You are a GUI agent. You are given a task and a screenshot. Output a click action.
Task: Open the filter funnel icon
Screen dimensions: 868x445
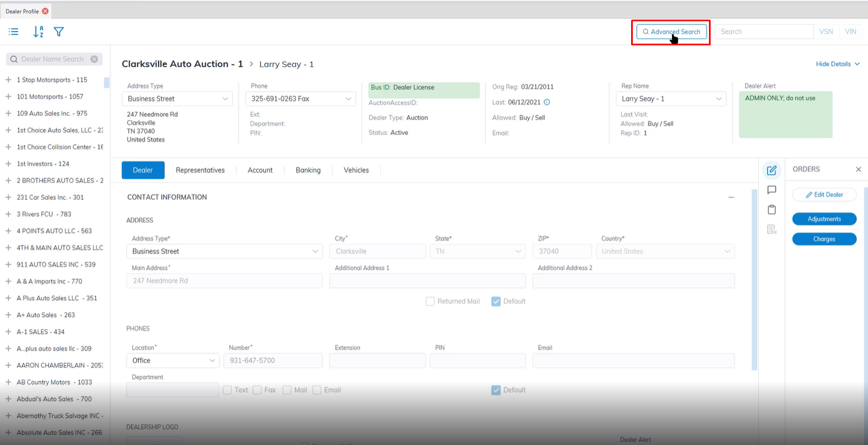point(59,32)
